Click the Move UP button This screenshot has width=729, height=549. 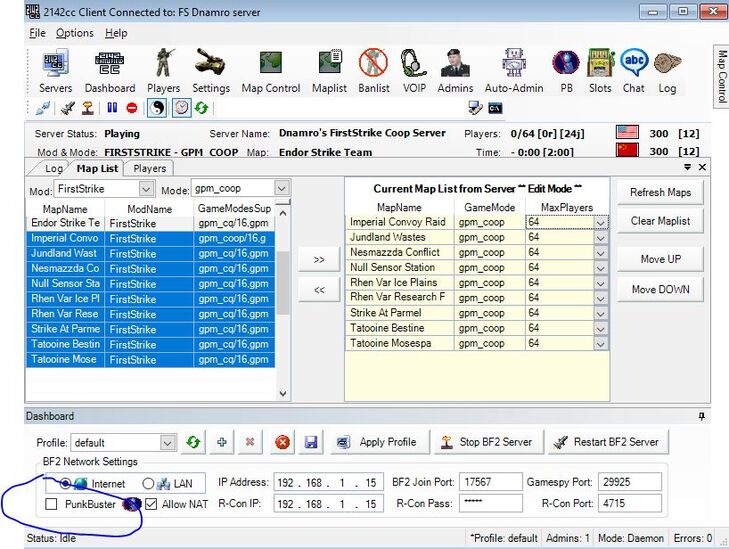click(x=660, y=259)
